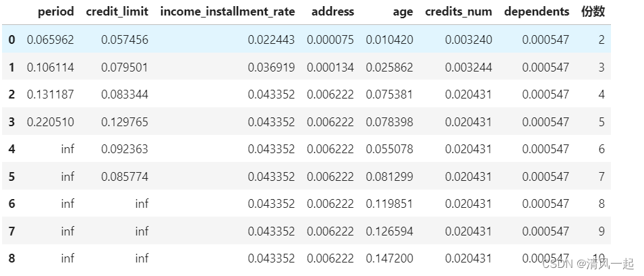This screenshot has height=276, width=644.
Task: Select row index 6
Action: click(11, 204)
